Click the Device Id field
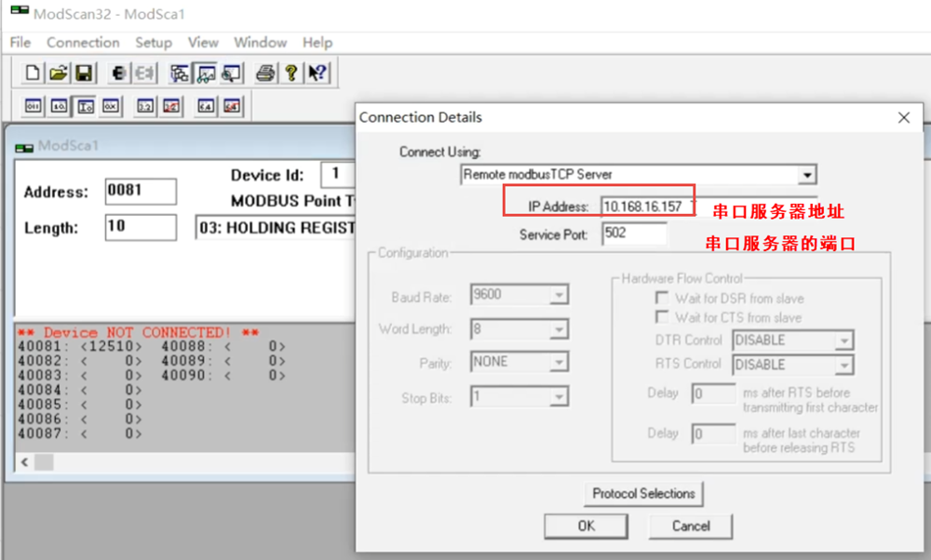The height and width of the screenshot is (560, 931). tap(338, 174)
